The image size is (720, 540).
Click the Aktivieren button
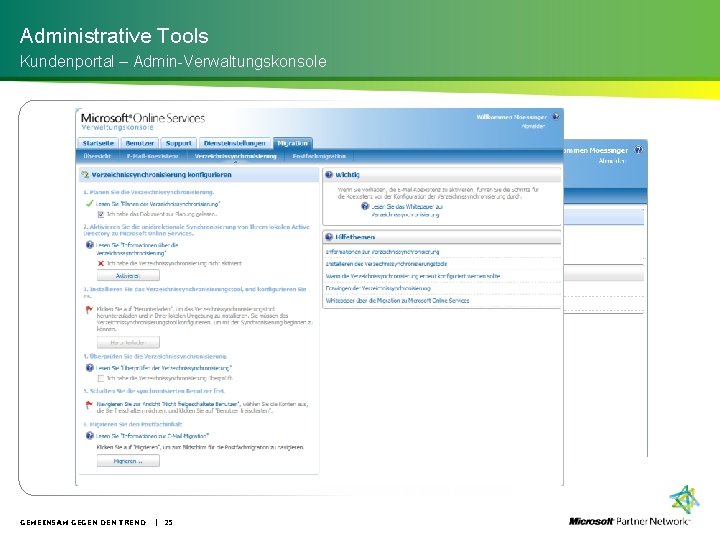pos(128,276)
